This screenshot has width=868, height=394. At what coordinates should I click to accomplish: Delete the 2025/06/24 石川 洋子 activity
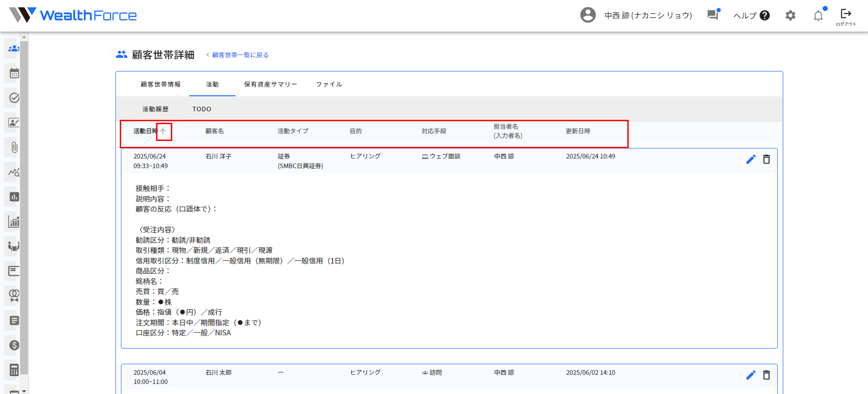tap(766, 159)
